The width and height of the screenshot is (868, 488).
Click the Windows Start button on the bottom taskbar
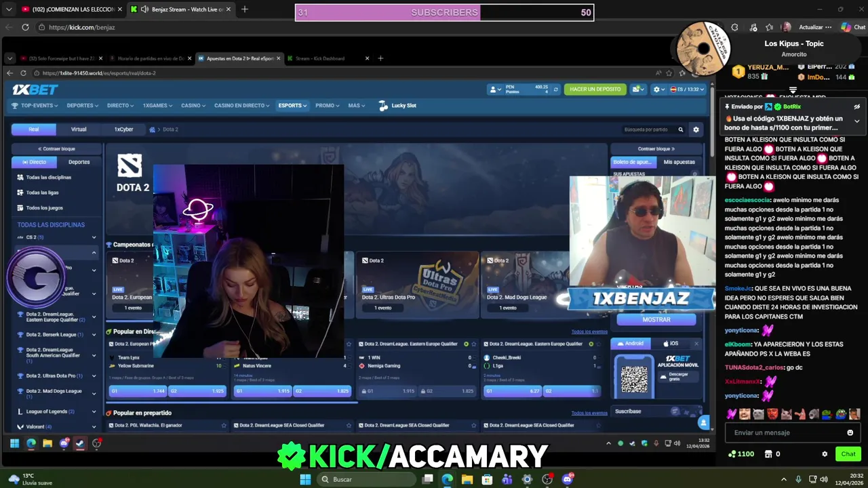(305, 479)
